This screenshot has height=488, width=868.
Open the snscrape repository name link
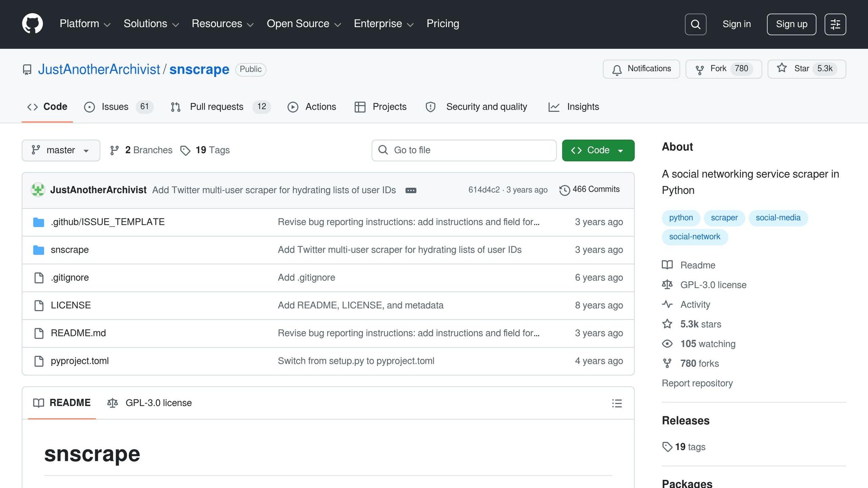tap(199, 69)
